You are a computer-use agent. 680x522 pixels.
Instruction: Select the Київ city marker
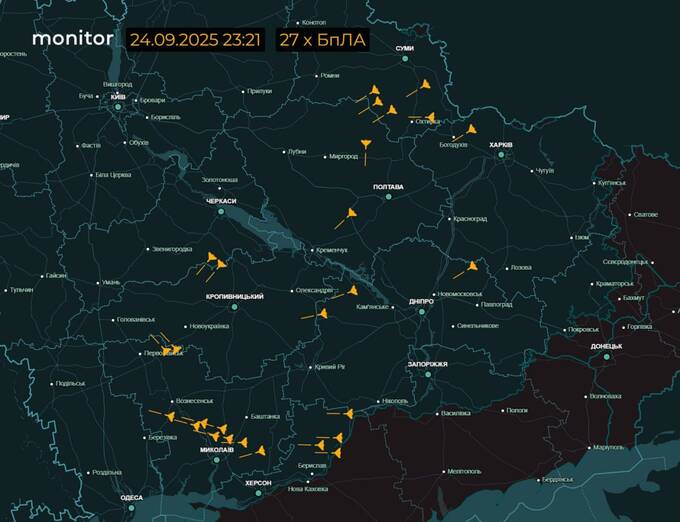(118, 106)
